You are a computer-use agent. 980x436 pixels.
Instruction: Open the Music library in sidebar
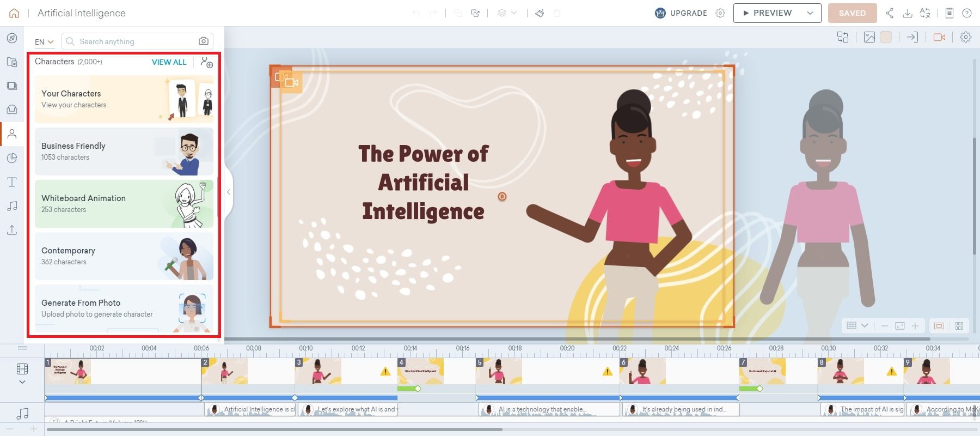tap(12, 206)
